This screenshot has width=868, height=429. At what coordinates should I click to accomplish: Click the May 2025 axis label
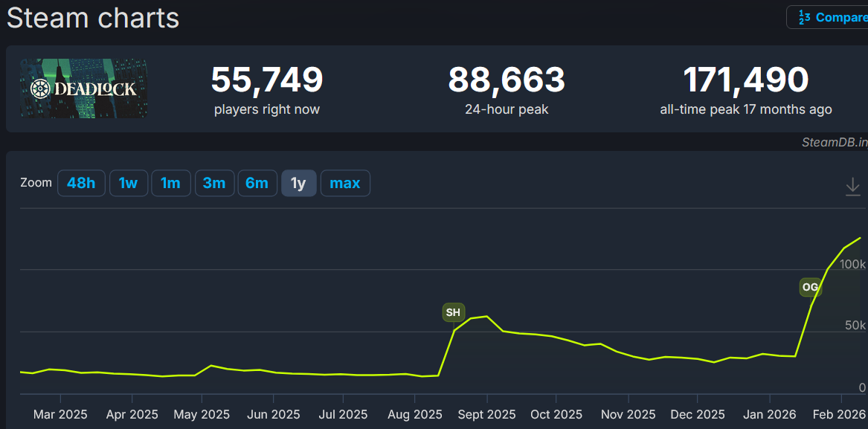tap(202, 415)
